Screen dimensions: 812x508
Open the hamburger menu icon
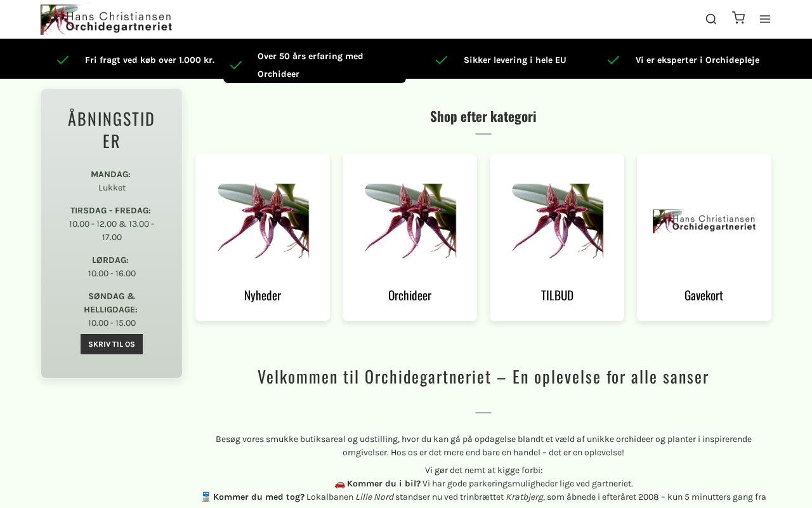point(765,19)
